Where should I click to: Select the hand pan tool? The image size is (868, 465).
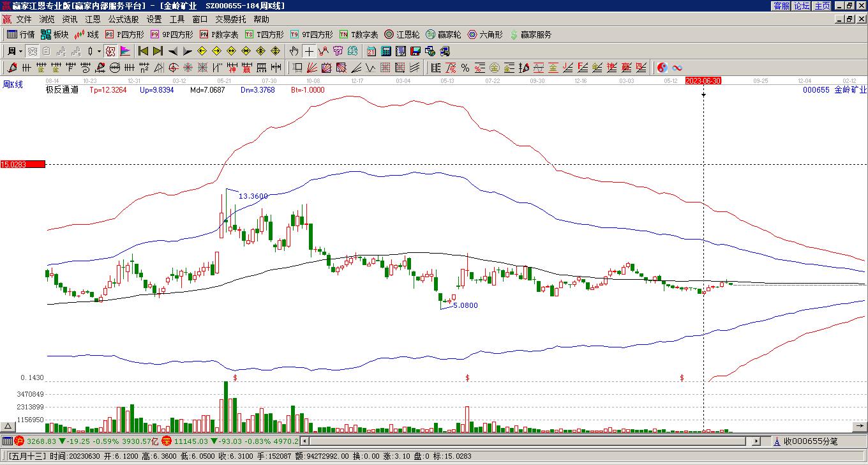click(x=294, y=51)
